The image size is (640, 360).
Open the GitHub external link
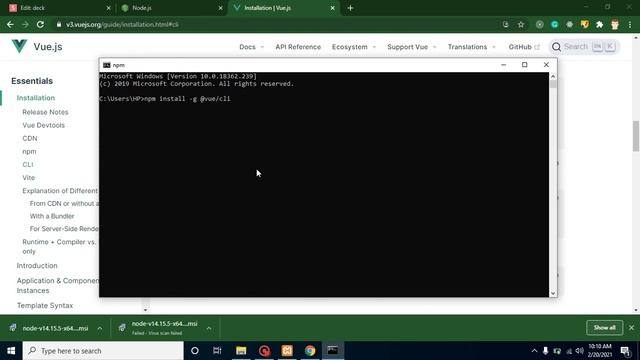(x=524, y=47)
